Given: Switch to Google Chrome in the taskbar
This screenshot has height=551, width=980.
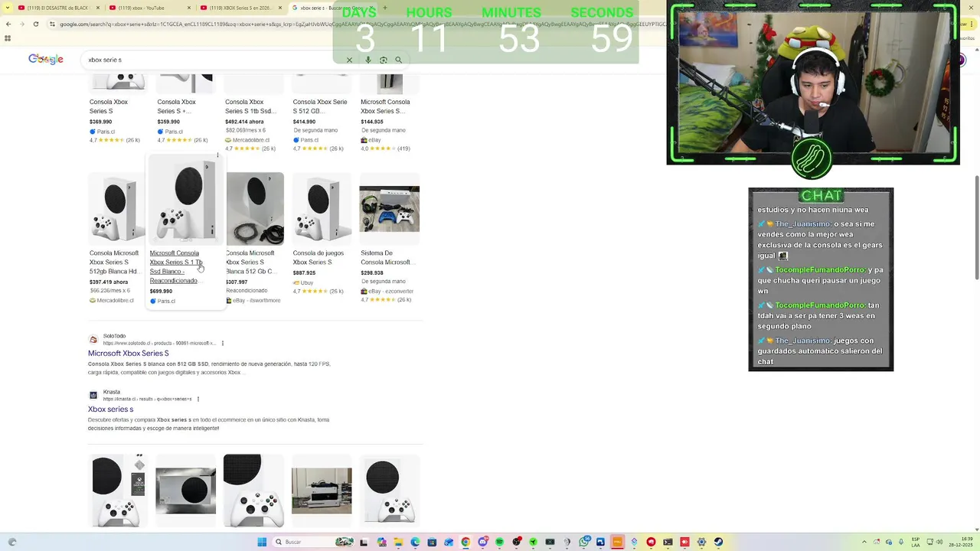Looking at the screenshot, I should click(465, 542).
